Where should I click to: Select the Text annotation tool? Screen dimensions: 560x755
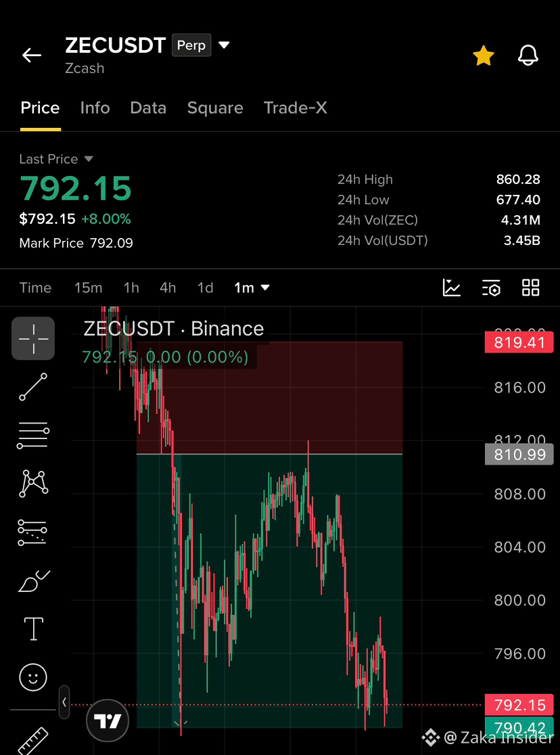[x=34, y=629]
